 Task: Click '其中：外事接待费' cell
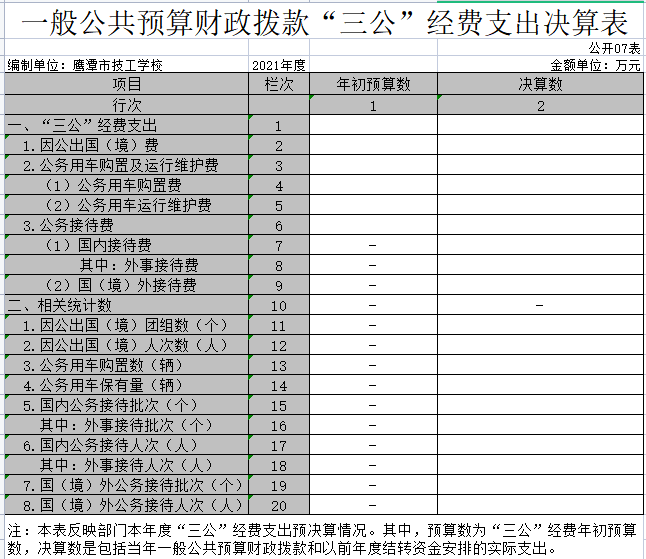click(126, 265)
